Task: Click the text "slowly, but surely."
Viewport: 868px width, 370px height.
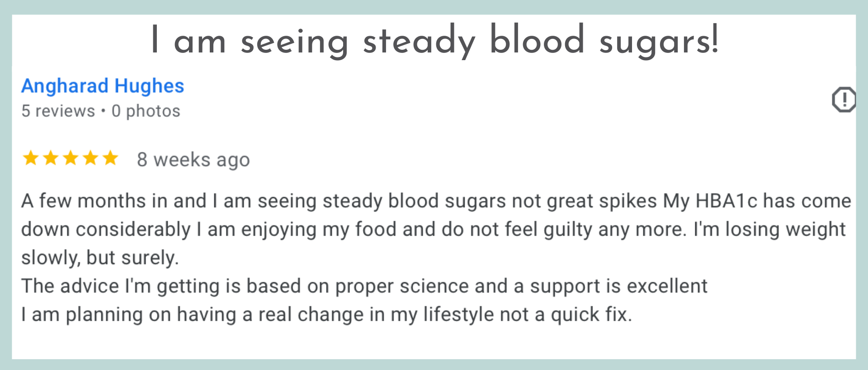Action: 100,258
